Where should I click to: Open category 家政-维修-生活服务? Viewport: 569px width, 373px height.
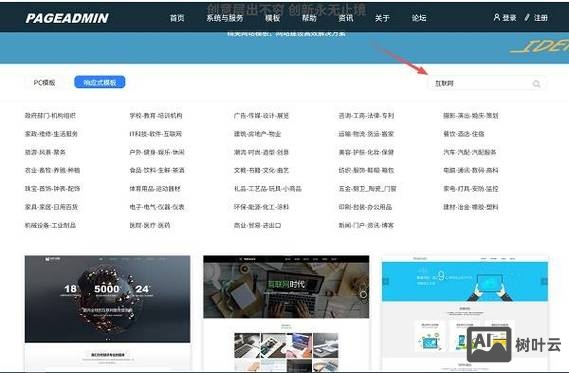coord(51,134)
